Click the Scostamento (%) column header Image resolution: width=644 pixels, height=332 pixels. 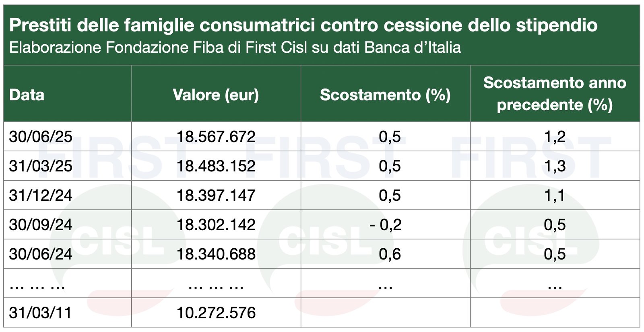[385, 95]
